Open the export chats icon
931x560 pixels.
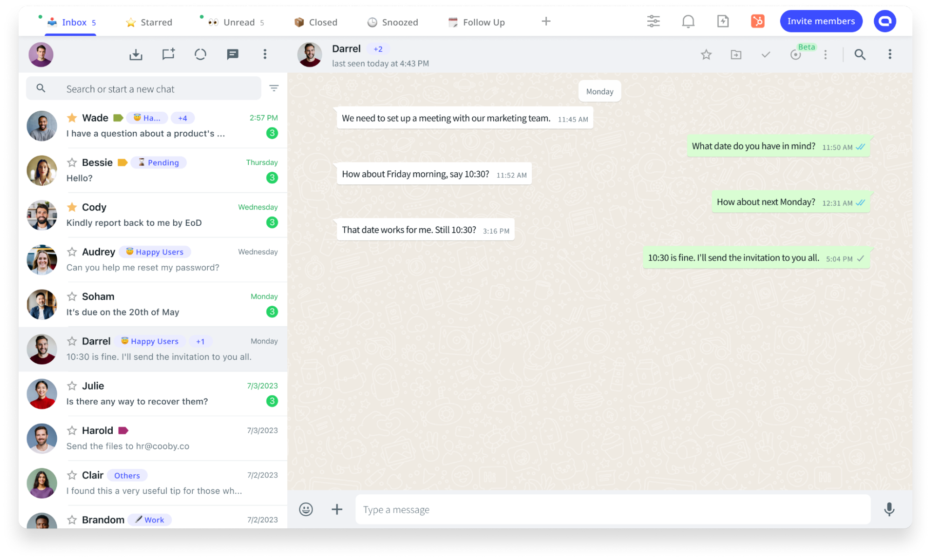pos(136,54)
